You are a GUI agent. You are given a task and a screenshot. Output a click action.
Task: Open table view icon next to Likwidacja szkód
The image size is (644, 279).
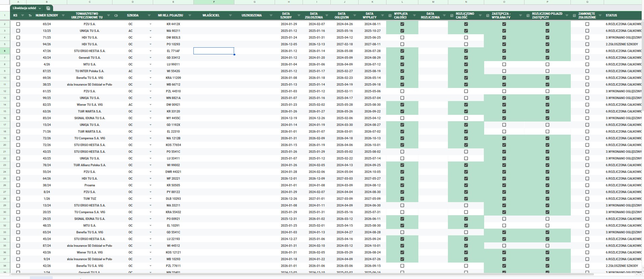[x=48, y=8]
